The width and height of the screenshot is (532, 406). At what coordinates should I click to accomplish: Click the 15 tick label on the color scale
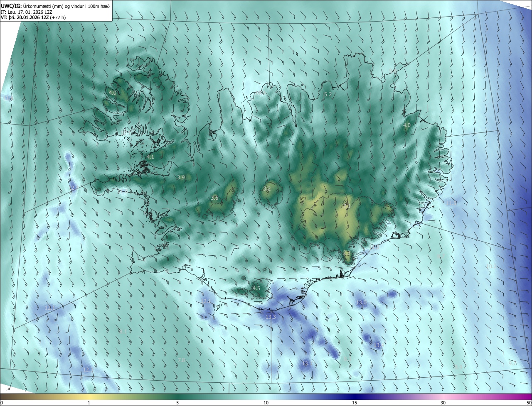(355, 403)
